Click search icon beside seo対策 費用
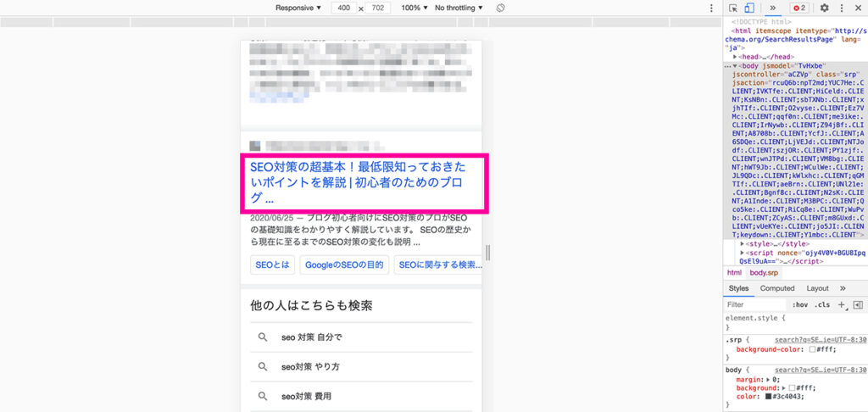Screen dimensions: 868x412 pyautogui.click(x=263, y=396)
